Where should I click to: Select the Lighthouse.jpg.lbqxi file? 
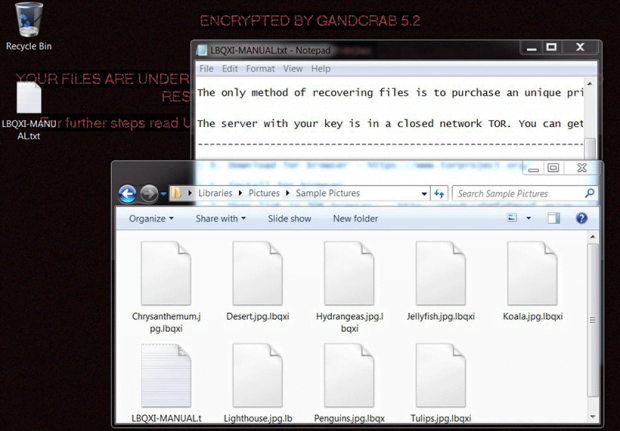[257, 383]
